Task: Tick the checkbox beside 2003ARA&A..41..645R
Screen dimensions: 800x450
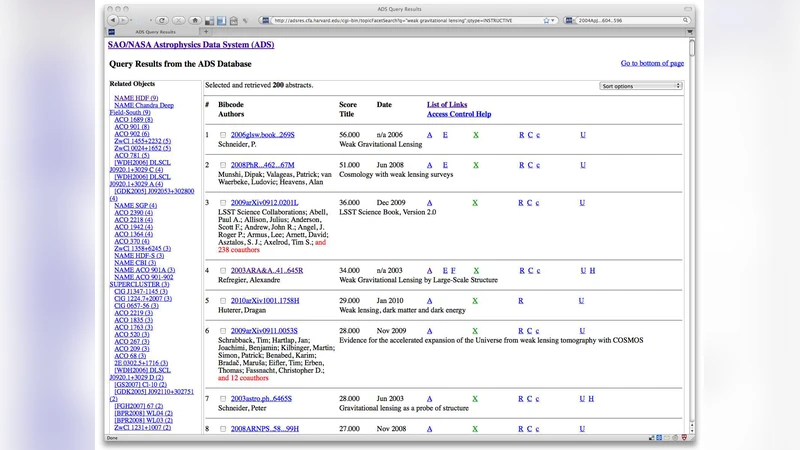Action: pyautogui.click(x=222, y=270)
